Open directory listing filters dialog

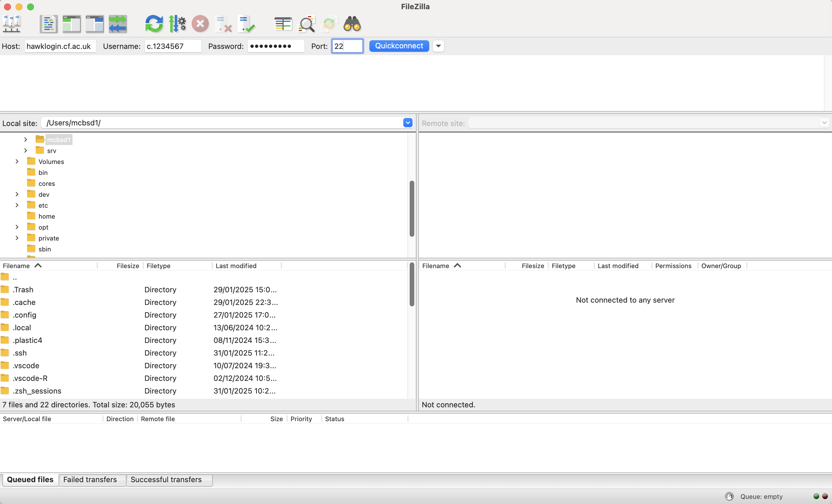tap(283, 24)
